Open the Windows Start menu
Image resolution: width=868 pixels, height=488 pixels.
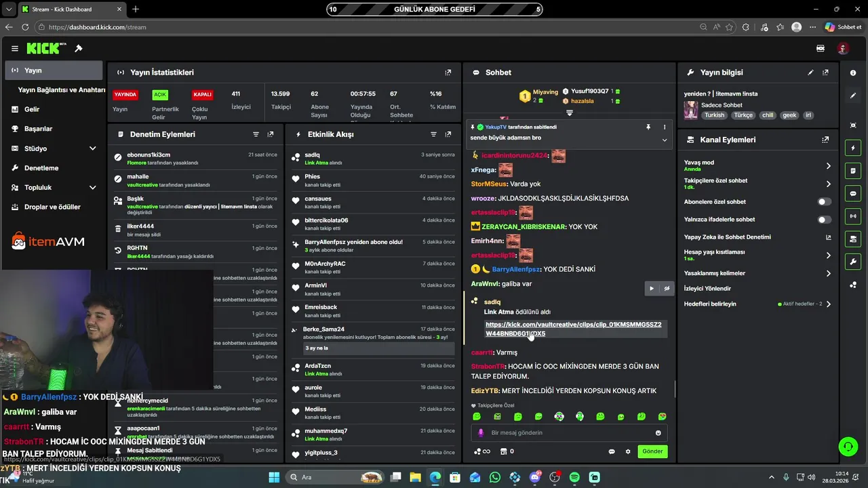click(x=274, y=477)
